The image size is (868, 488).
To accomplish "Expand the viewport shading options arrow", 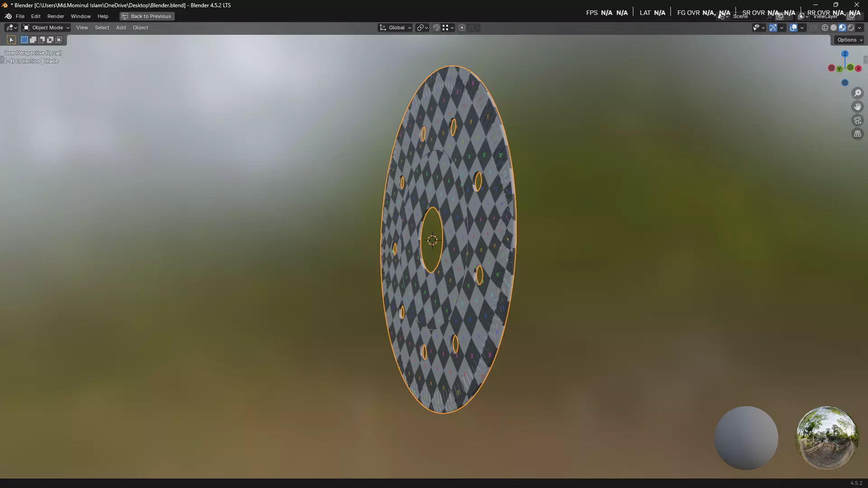I will coord(859,28).
